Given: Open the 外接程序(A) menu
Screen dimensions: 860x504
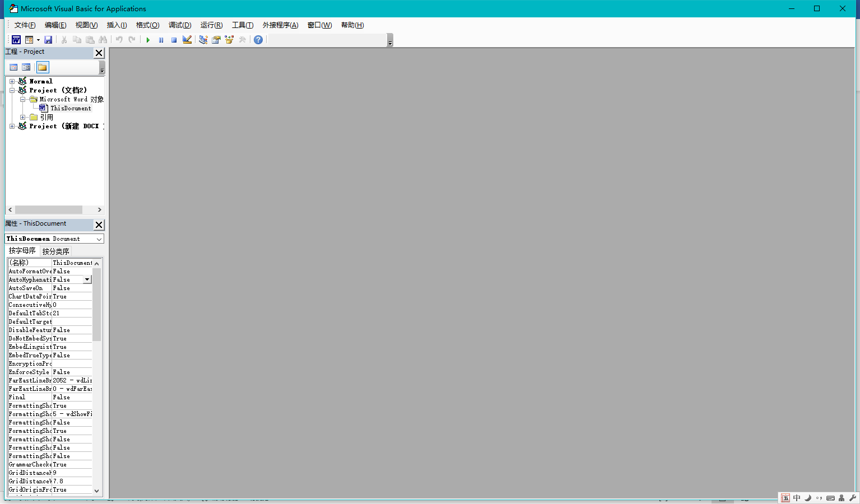Looking at the screenshot, I should click(x=280, y=25).
